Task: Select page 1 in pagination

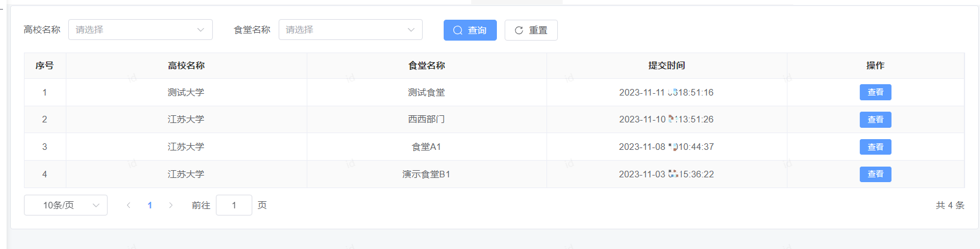Action: click(150, 205)
